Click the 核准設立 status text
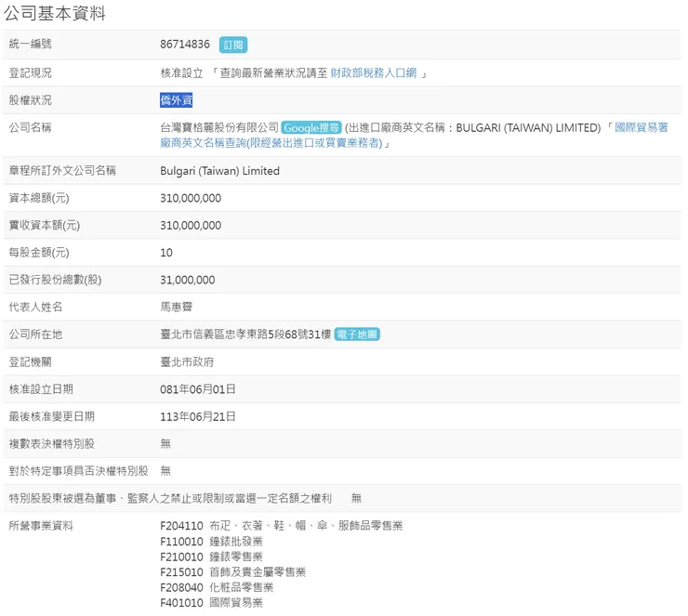Screen dimensions: 688x616 click(x=181, y=73)
